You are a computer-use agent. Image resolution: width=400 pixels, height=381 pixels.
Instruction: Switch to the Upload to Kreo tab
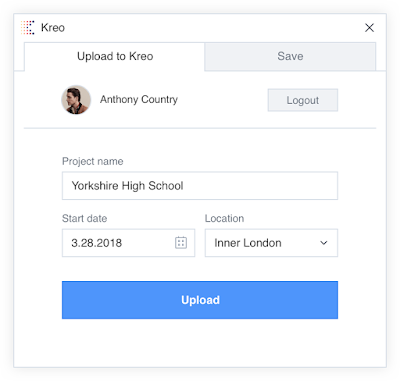tap(115, 56)
